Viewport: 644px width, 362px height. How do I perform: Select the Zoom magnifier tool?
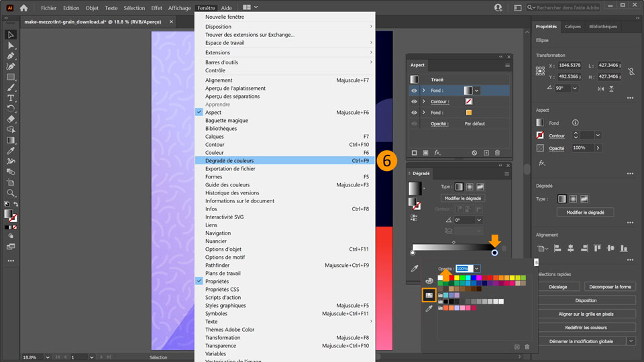11,193
